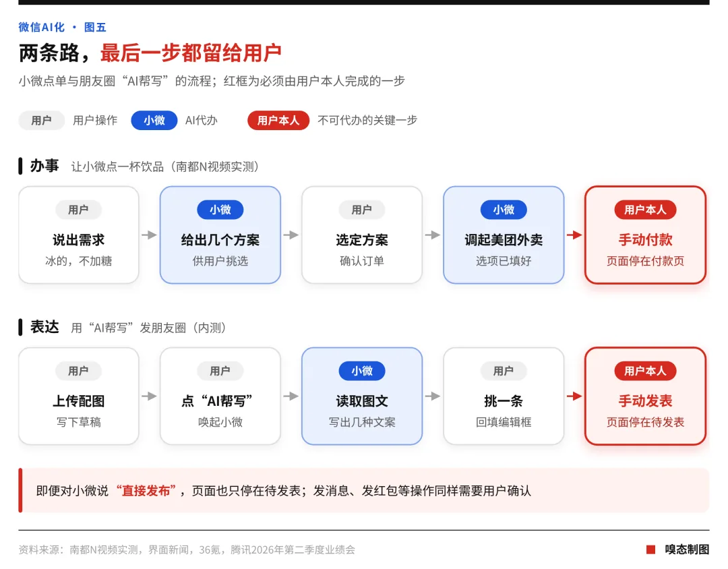728x569 pixels.
Task: Click the card title 点“AI帮写”
Action: click(x=217, y=401)
